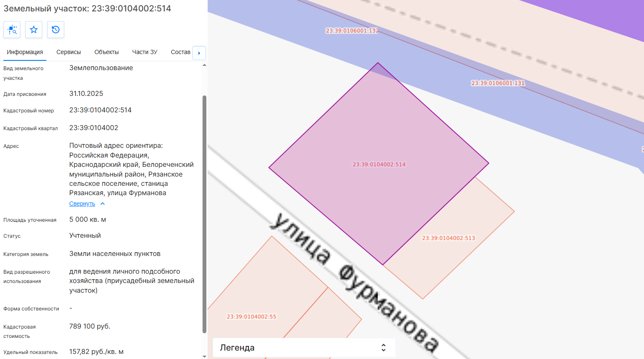Viewport: 644px width, 359px height.
Task: Click map label 23:39:0106001:131
Action: [498, 83]
